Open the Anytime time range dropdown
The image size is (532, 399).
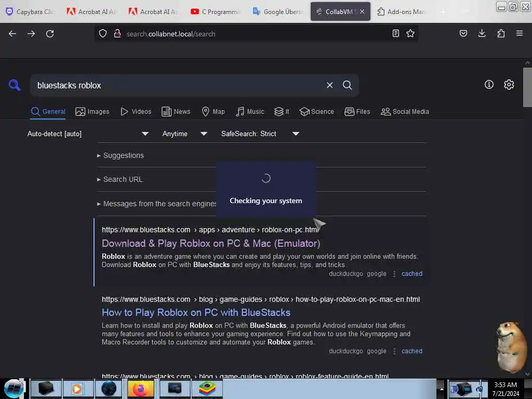pyautogui.click(x=185, y=134)
